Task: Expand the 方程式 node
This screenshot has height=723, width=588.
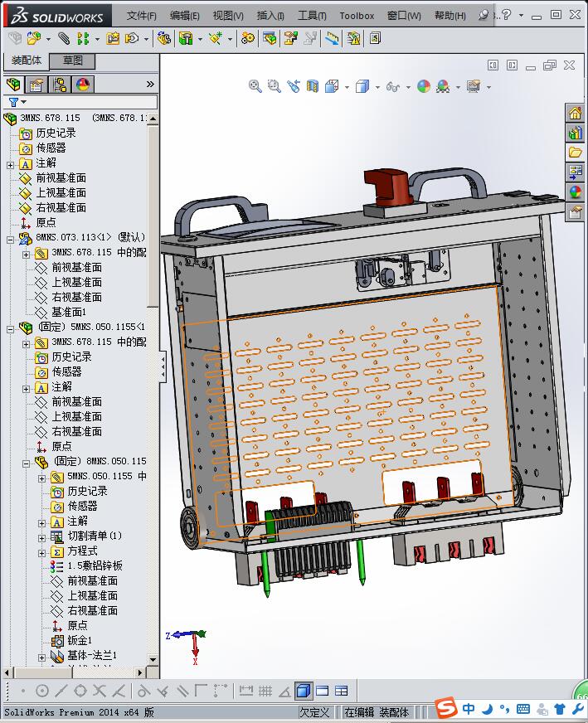Action: 41,553
